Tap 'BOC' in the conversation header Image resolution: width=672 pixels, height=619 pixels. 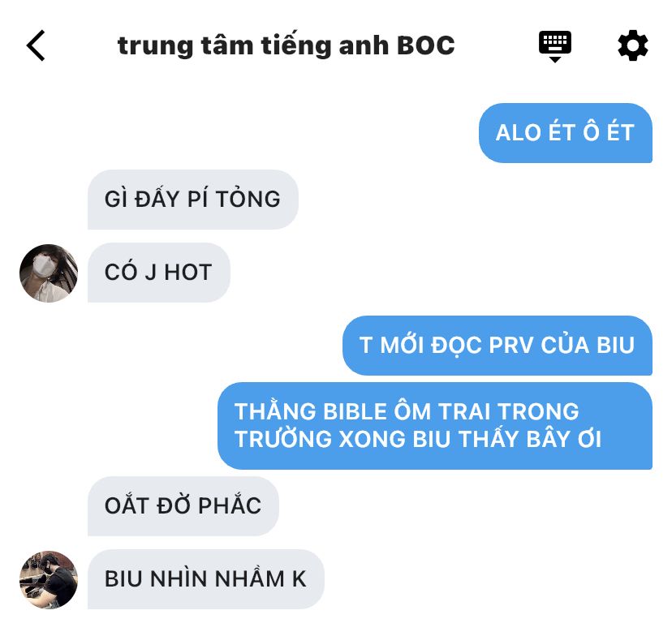pos(425,45)
